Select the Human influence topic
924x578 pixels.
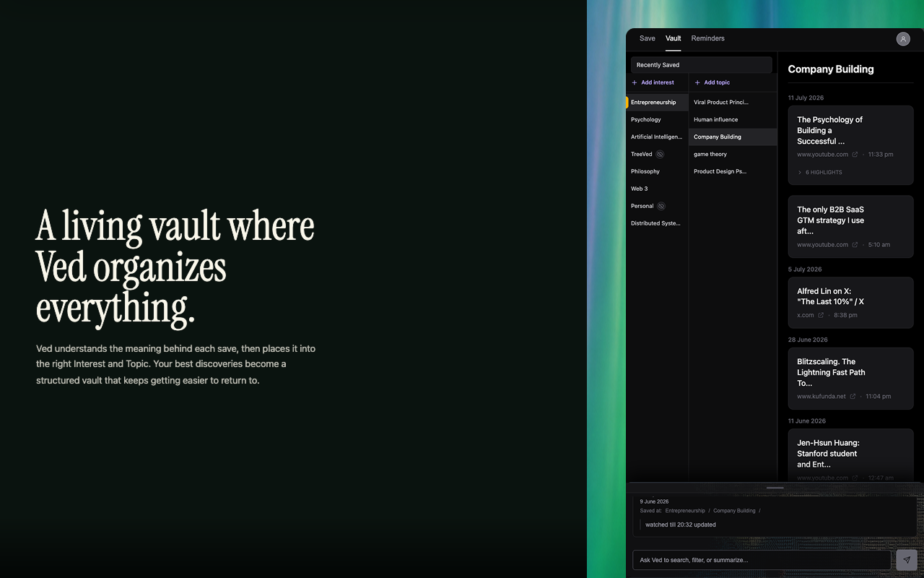click(733, 120)
